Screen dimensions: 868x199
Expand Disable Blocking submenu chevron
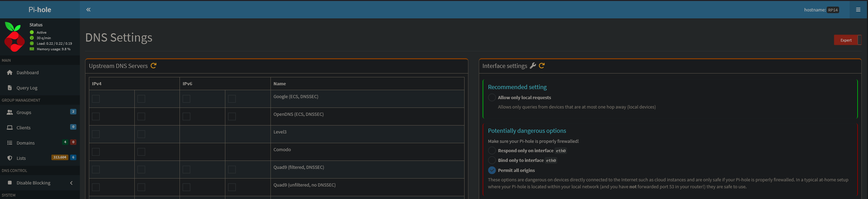(71, 183)
